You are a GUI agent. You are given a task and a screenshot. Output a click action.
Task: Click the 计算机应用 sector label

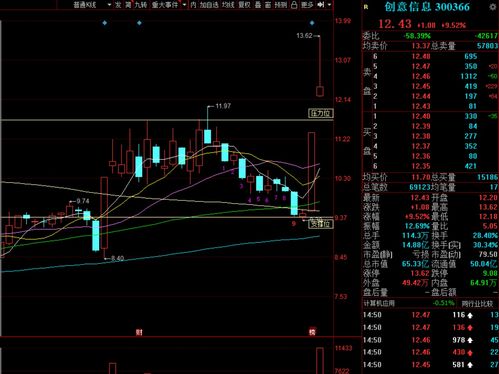(379, 303)
